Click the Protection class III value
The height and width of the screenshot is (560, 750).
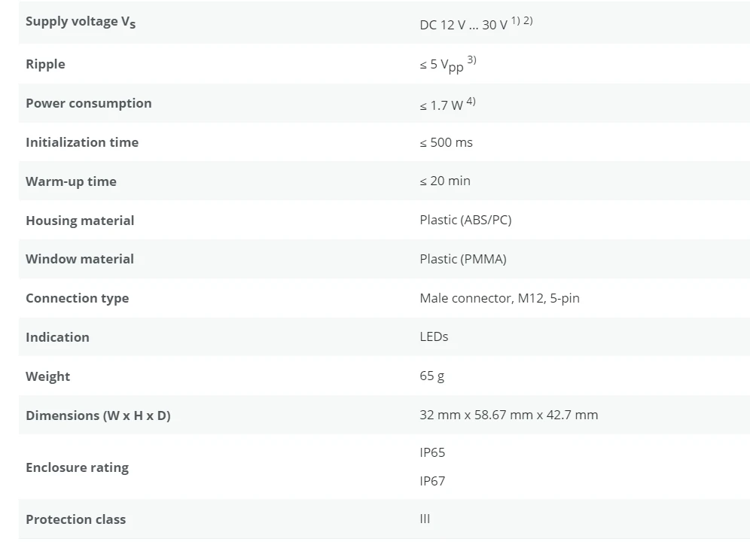pyautogui.click(x=425, y=519)
